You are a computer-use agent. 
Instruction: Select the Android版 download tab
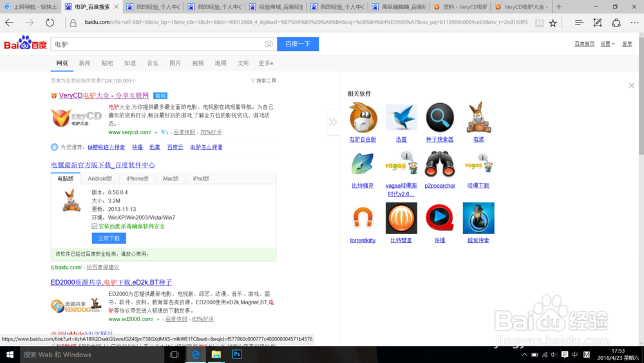(100, 179)
